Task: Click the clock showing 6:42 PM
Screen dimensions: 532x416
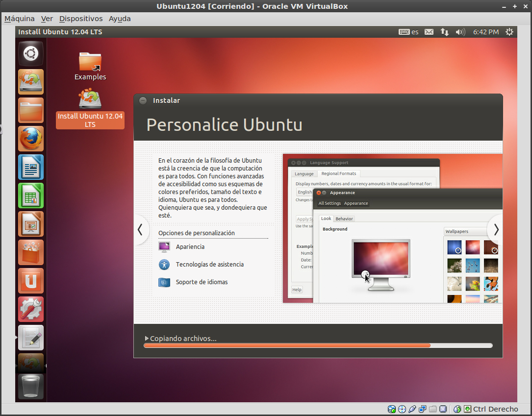Action: pos(485,32)
